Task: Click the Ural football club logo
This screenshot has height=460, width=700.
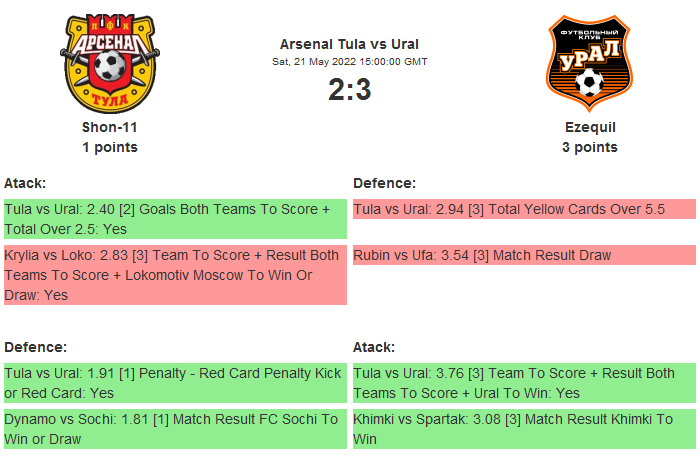Action: click(589, 62)
